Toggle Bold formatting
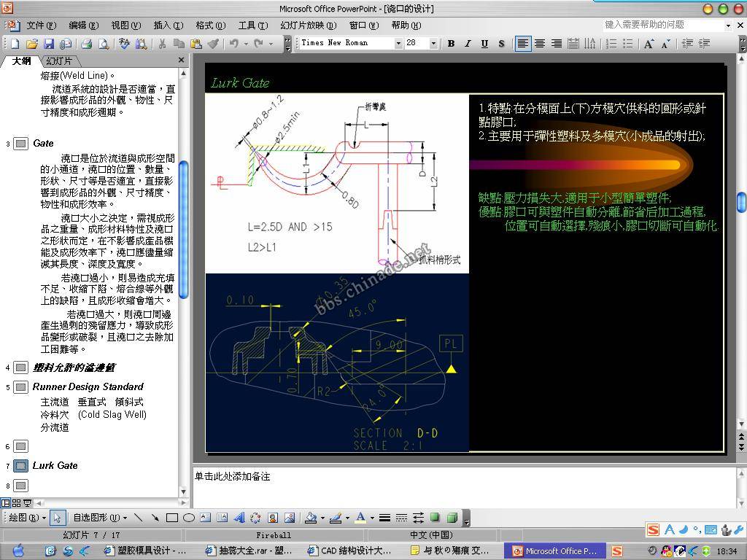 coord(451,44)
